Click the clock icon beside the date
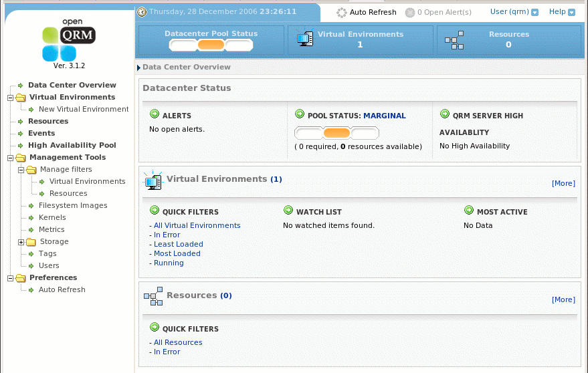 point(142,12)
